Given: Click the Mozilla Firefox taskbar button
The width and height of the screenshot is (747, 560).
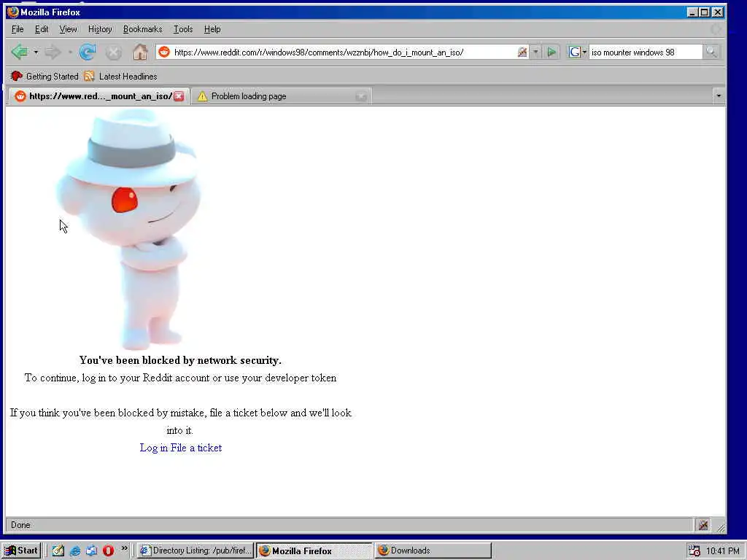Looking at the screenshot, I should point(314,551).
